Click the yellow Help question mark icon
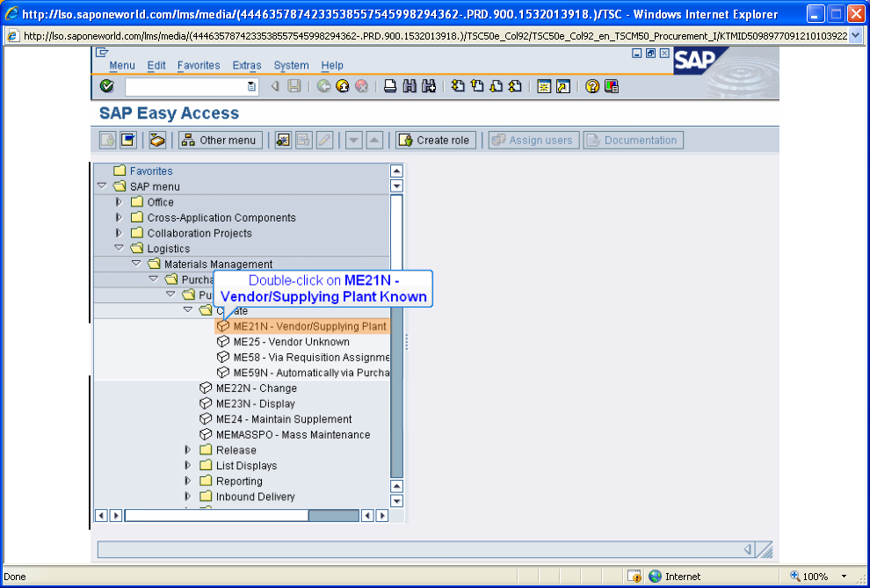The height and width of the screenshot is (588, 870). pos(592,86)
